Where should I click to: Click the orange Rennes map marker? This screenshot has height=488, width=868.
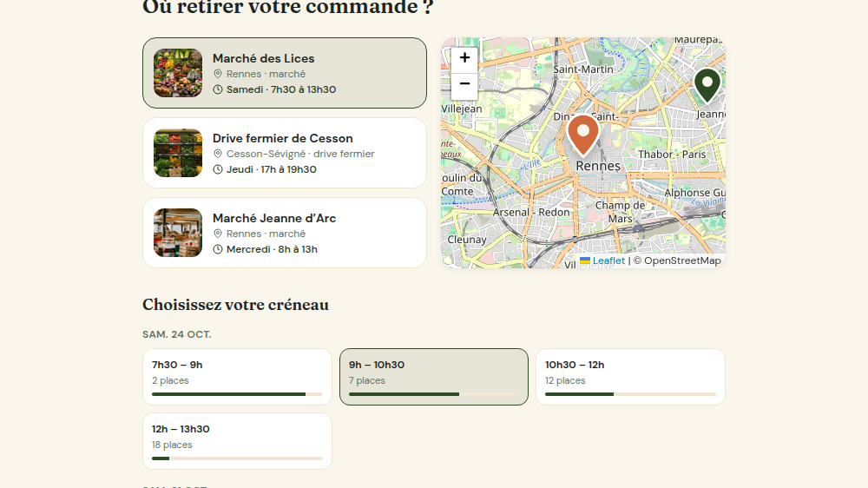pyautogui.click(x=583, y=135)
